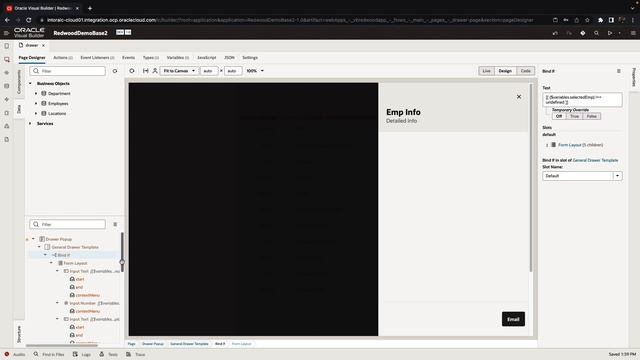Viewport: 640px width, 360px height.
Task: Click the refresh icon beside the Data filter
Action: 115,71
